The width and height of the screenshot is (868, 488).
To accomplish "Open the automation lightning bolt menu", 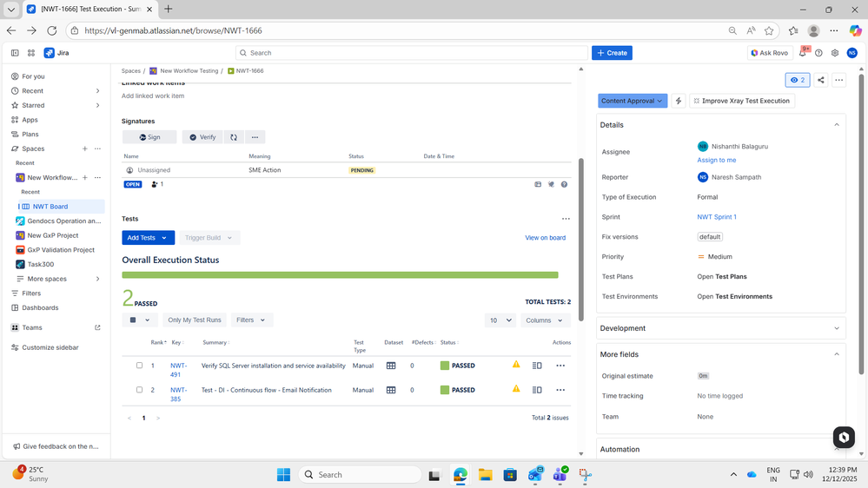I will click(x=679, y=101).
